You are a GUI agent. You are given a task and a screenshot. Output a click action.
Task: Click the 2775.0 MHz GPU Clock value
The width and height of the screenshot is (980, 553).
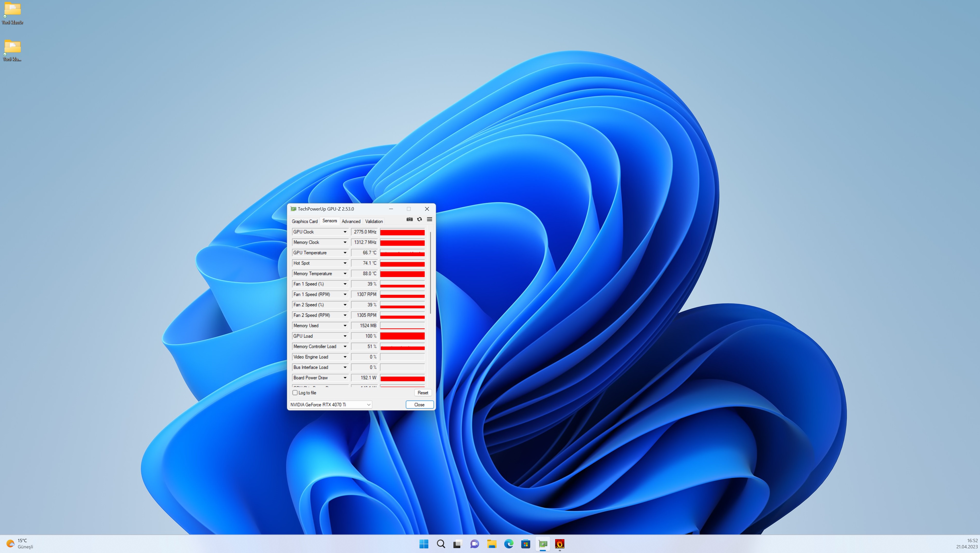[x=364, y=232]
